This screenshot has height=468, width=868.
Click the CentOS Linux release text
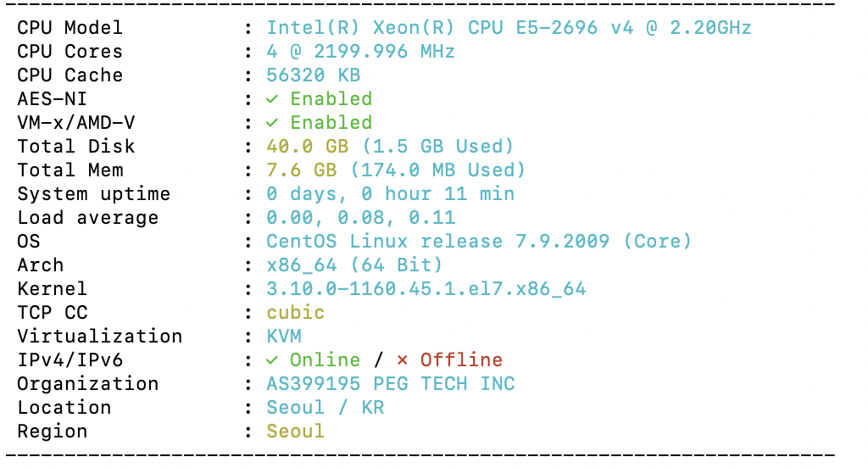[x=479, y=242]
